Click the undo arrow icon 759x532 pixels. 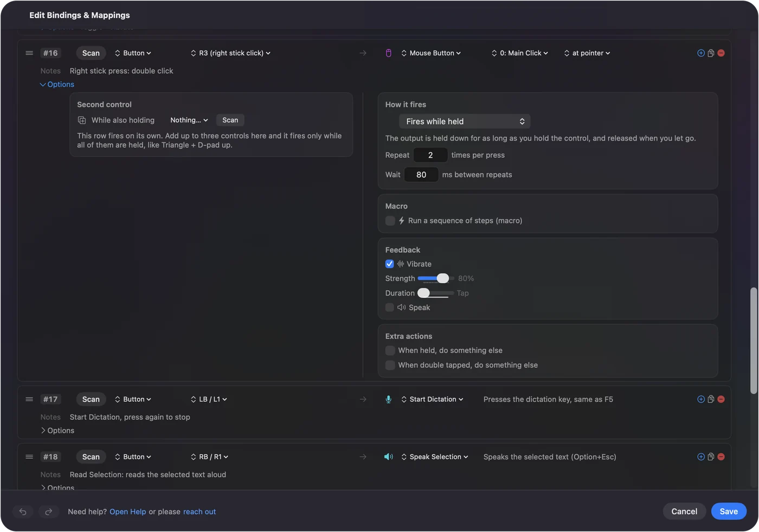[23, 511]
